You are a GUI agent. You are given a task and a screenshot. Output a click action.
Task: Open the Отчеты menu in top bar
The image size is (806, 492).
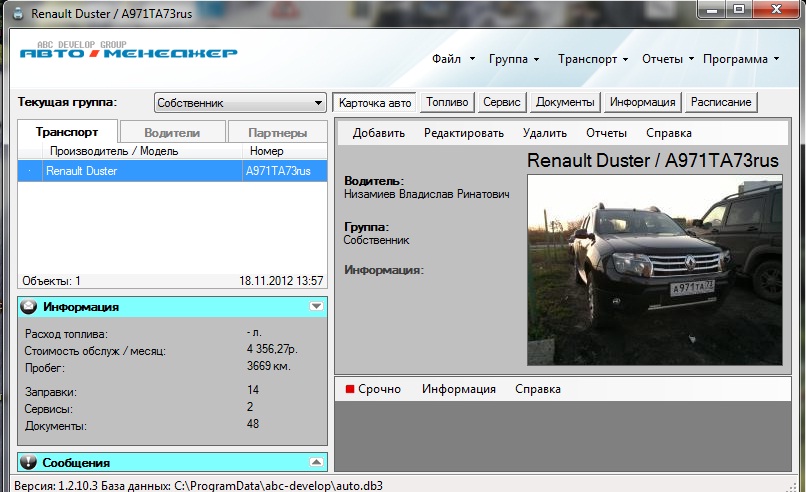[668, 59]
